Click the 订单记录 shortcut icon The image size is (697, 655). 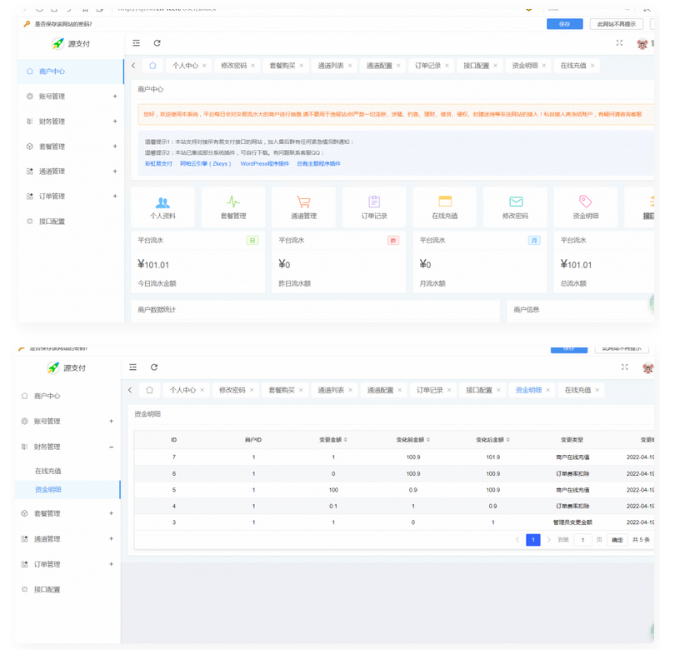[x=374, y=202]
